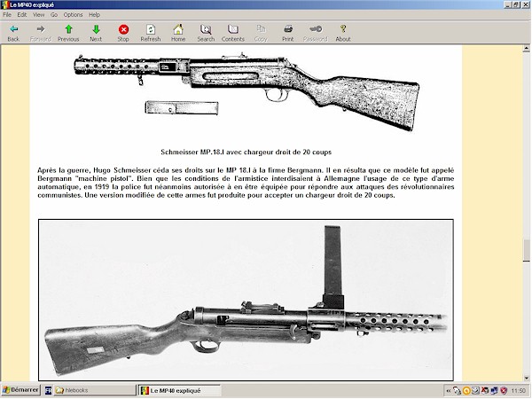The width and height of the screenshot is (532, 399).
Task: Stop loading with the red Stop icon
Action: coord(123,33)
